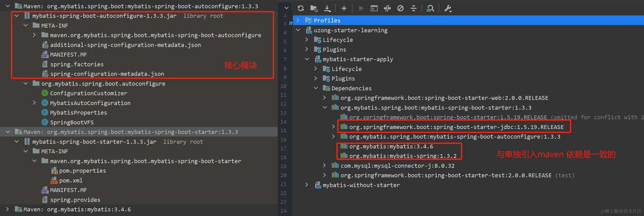
Task: Expand Plugins under uzong-starter-learning
Action: (307, 49)
